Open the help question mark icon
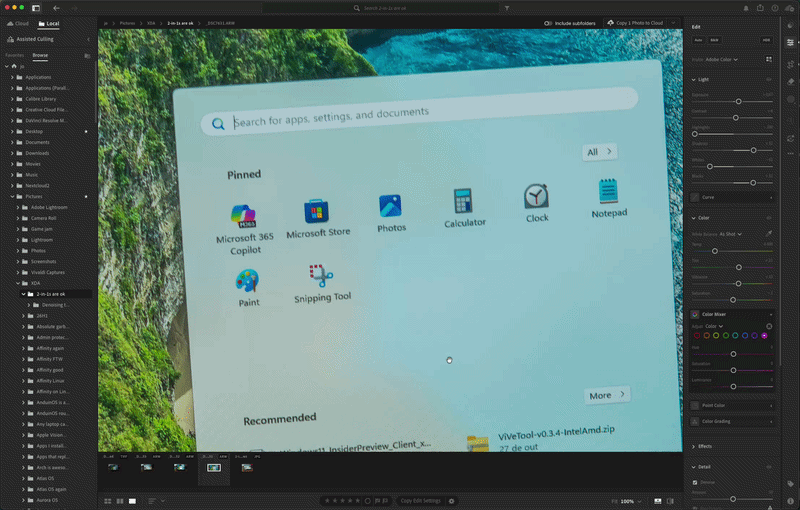This screenshot has height=510, width=800. pyautogui.click(x=774, y=8)
